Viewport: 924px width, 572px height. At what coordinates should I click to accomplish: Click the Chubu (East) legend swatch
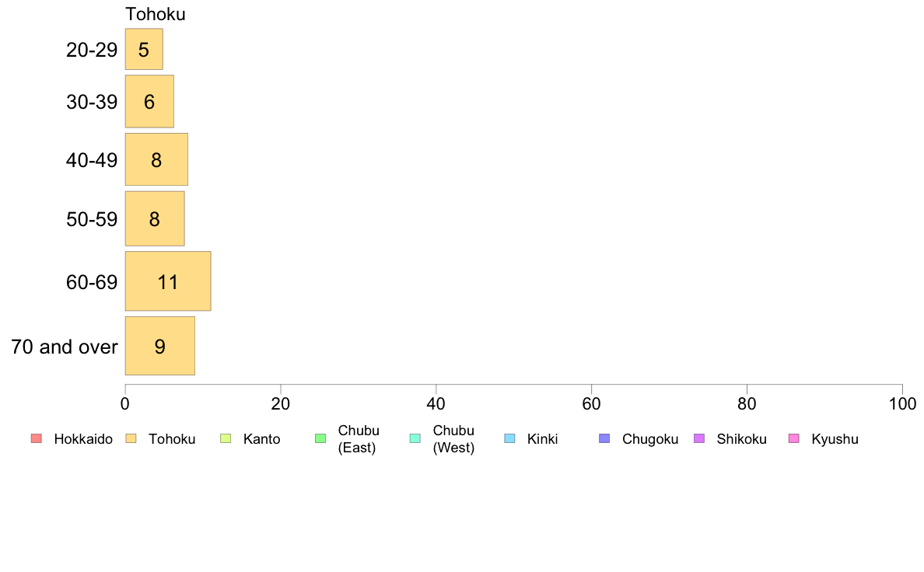point(320,438)
